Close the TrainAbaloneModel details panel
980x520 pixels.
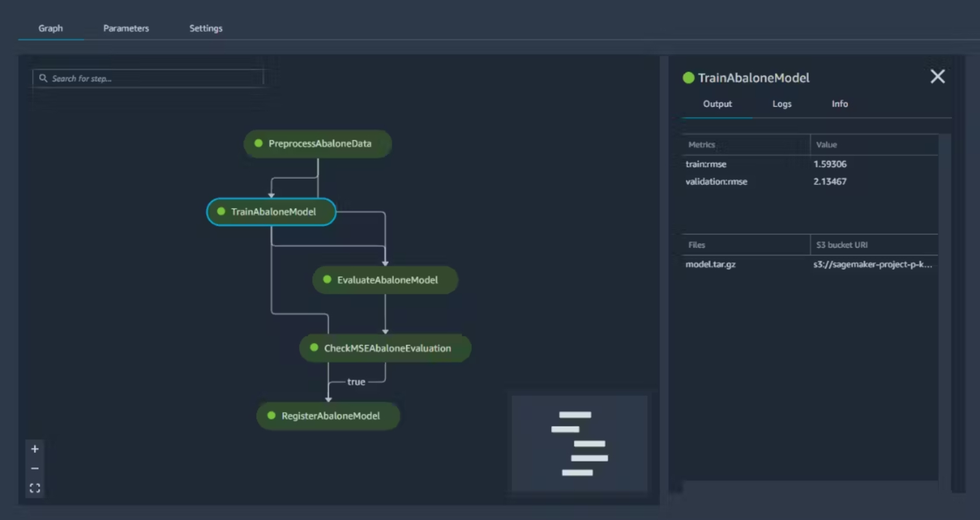point(937,77)
